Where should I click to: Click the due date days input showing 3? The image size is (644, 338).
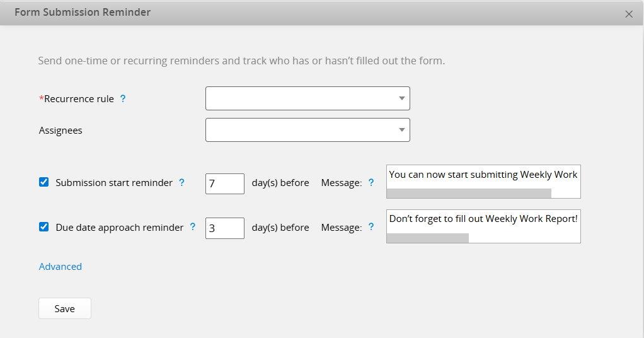coord(225,228)
